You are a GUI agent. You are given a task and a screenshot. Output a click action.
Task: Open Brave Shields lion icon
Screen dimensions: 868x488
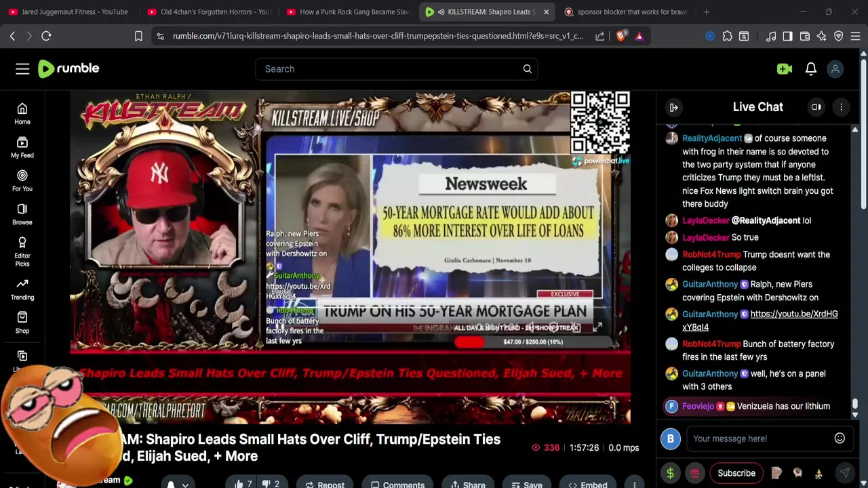coord(620,36)
